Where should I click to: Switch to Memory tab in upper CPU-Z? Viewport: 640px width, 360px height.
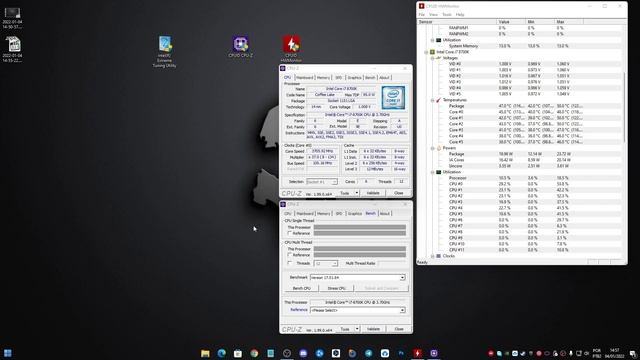[x=323, y=78]
